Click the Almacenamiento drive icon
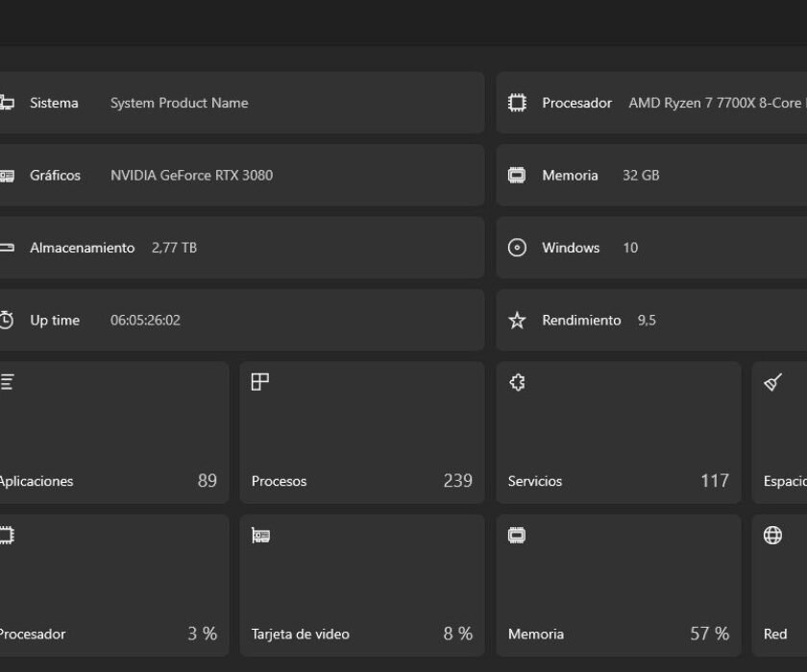The height and width of the screenshot is (672, 807). 7,248
